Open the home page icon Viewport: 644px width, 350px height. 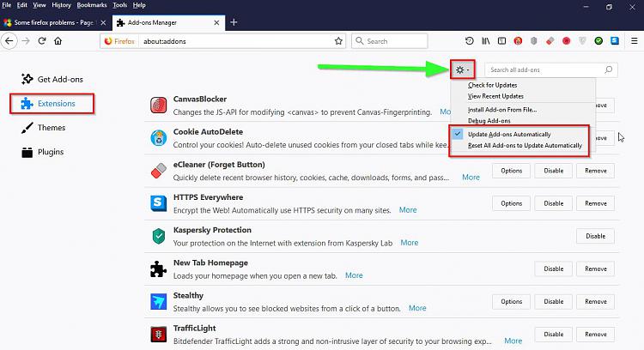58,41
